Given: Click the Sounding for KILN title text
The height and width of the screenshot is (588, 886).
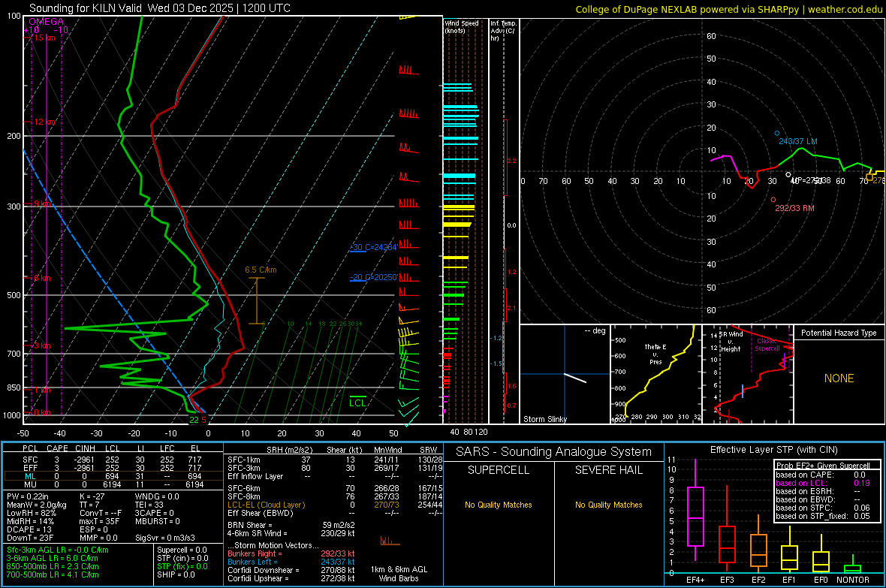Looking at the screenshot, I should [x=160, y=8].
